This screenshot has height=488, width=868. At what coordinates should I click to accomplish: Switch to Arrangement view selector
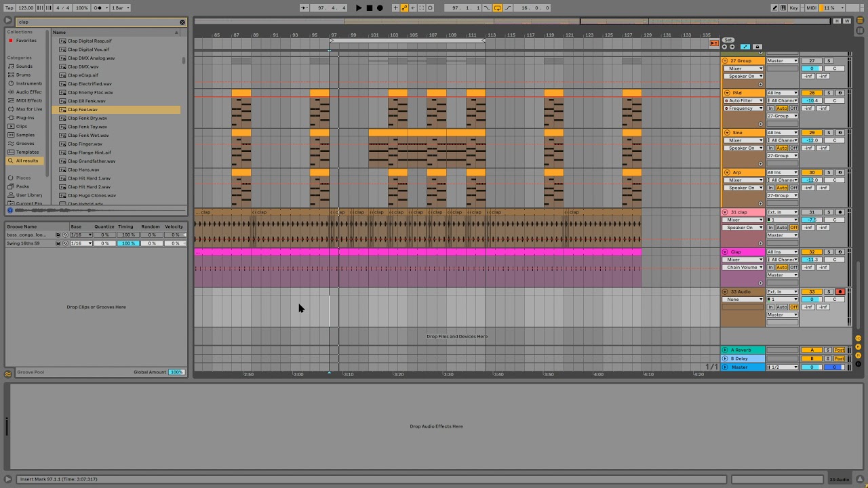[860, 22]
